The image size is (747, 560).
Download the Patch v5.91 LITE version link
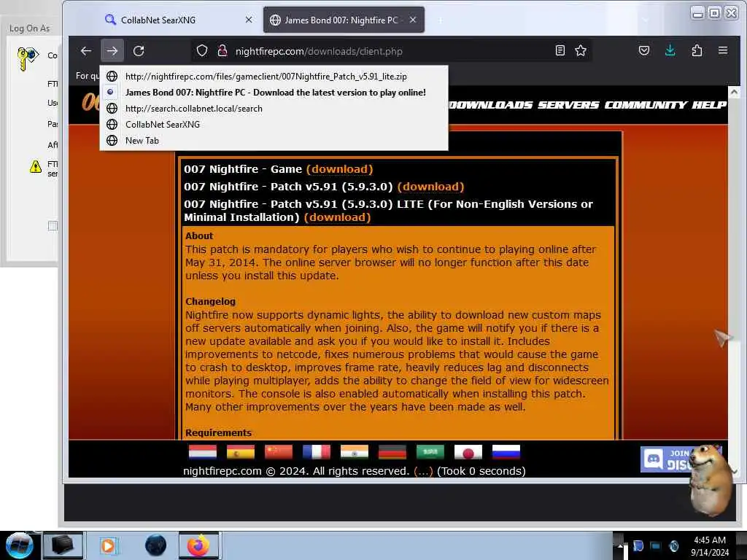(x=337, y=217)
